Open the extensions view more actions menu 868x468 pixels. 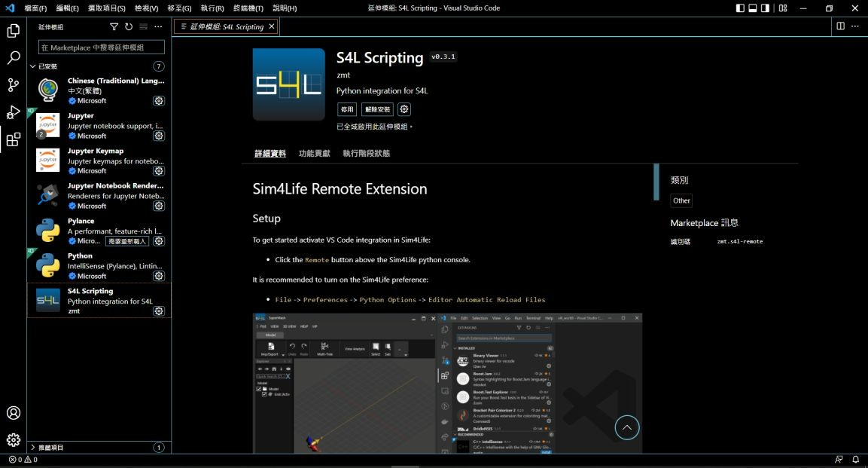(158, 26)
